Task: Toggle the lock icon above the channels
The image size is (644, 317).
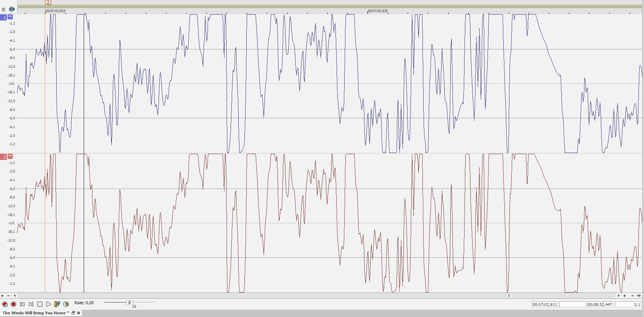Action: coord(4,10)
